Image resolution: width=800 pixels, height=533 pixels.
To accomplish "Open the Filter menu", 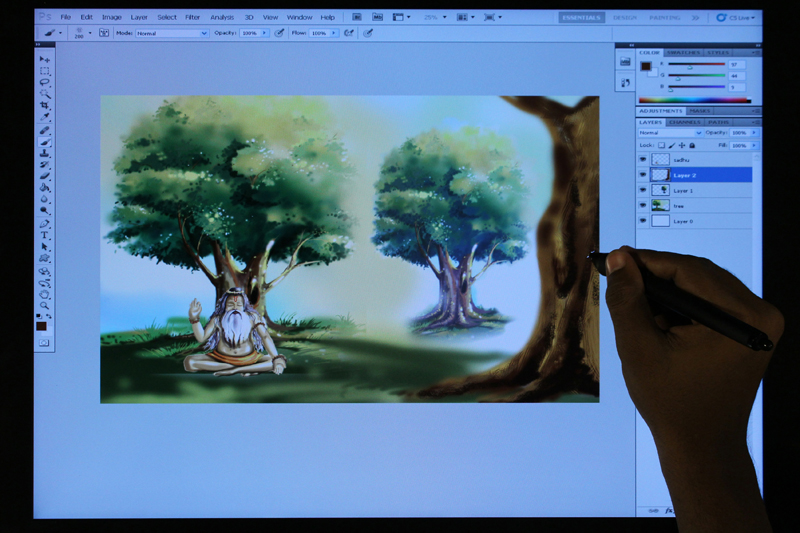I will (x=192, y=17).
